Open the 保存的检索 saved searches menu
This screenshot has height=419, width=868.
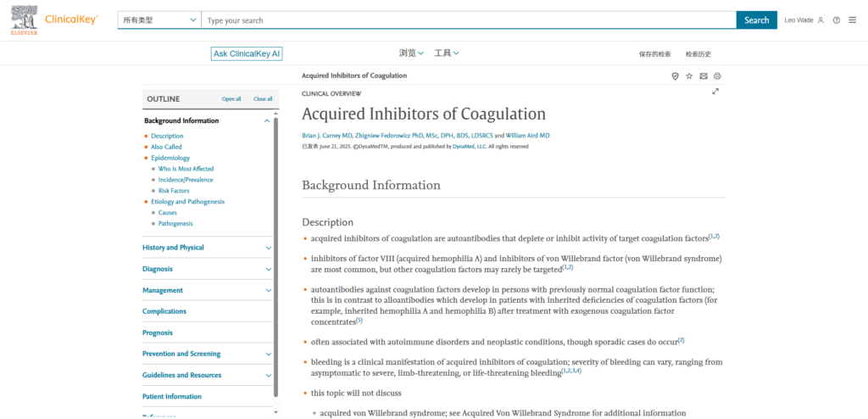654,54
